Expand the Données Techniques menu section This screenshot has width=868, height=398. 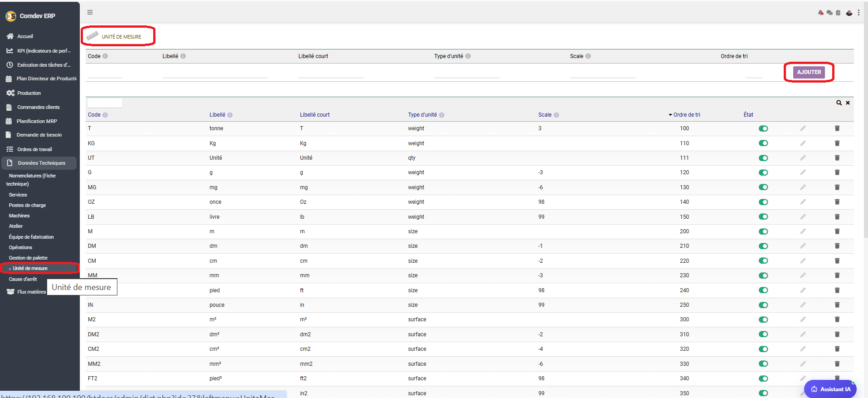(x=39, y=163)
